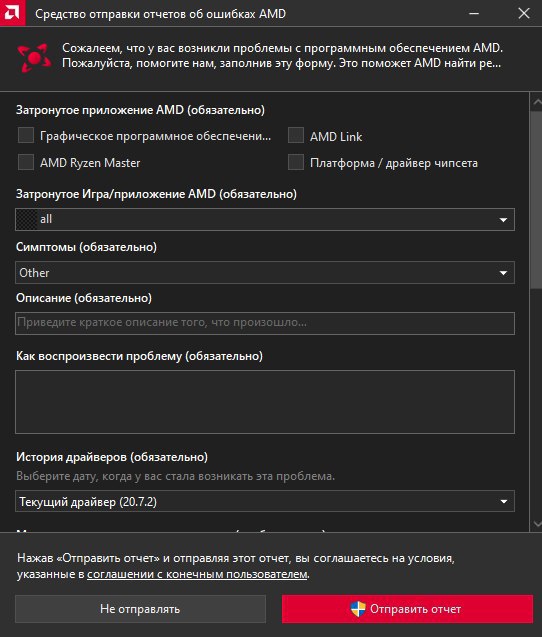Submit with the Отправить отчет button
This screenshot has width=542, height=637.
click(x=407, y=609)
